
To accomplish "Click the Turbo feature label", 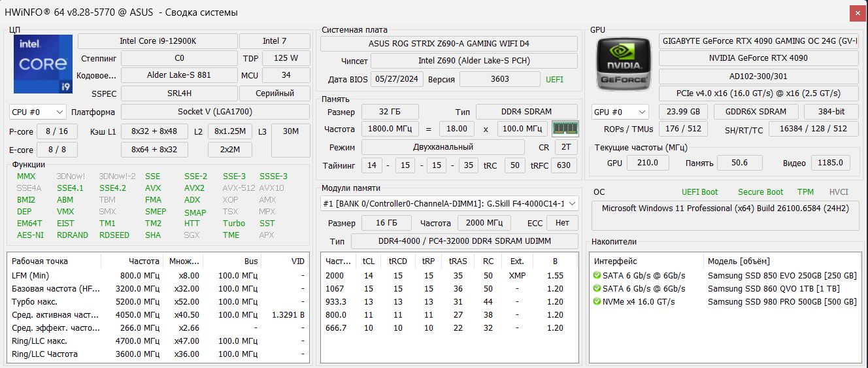I will [234, 224].
